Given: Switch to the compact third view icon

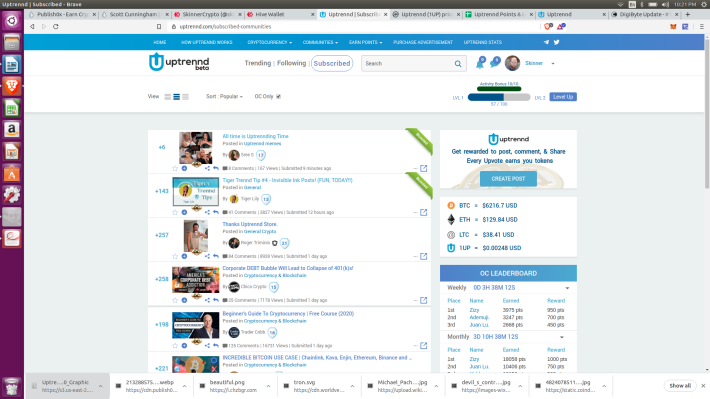Looking at the screenshot, I should point(185,97).
